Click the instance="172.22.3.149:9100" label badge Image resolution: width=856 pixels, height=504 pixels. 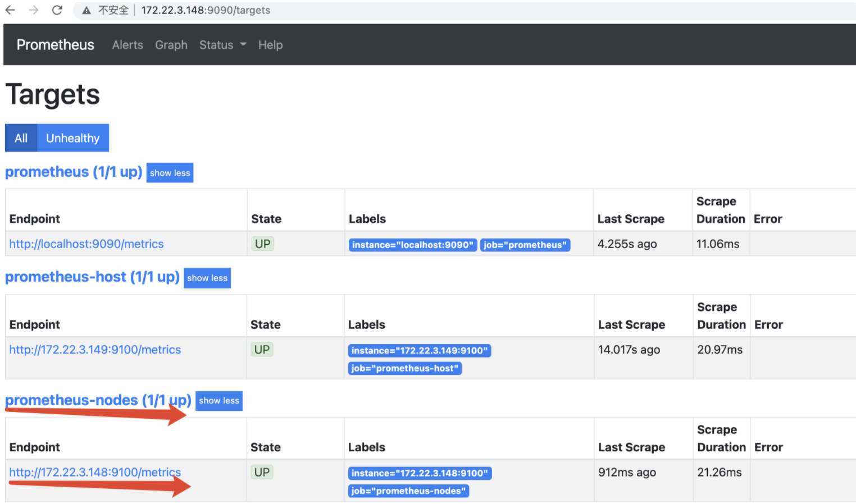pyautogui.click(x=420, y=351)
